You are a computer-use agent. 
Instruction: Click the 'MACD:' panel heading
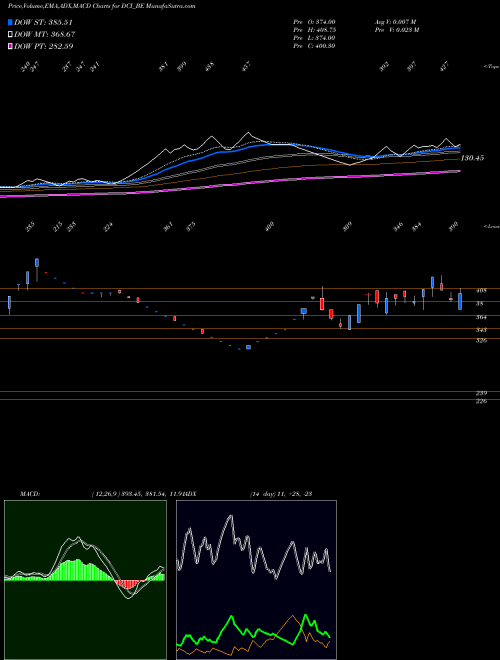(x=30, y=494)
